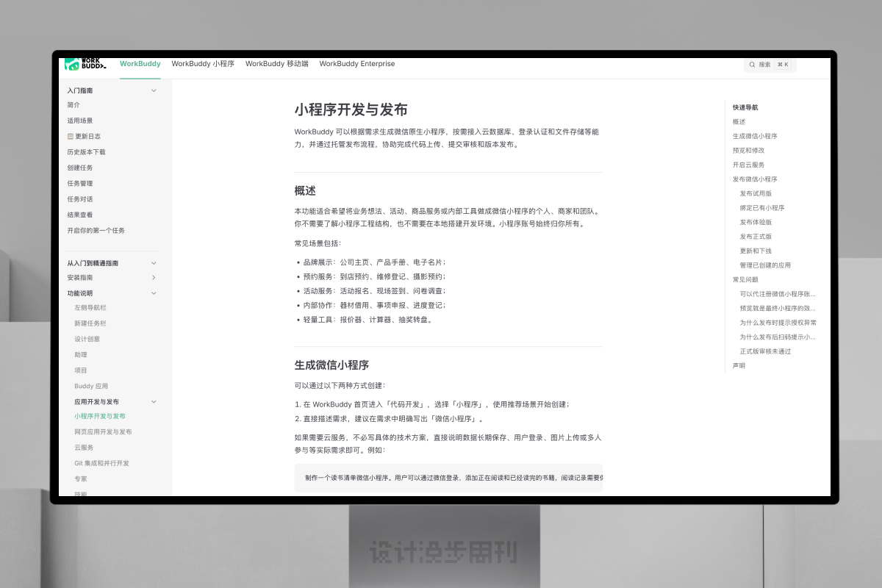Go to the 创建任务 sidebar page
This screenshot has width=882, height=588.
(x=80, y=168)
